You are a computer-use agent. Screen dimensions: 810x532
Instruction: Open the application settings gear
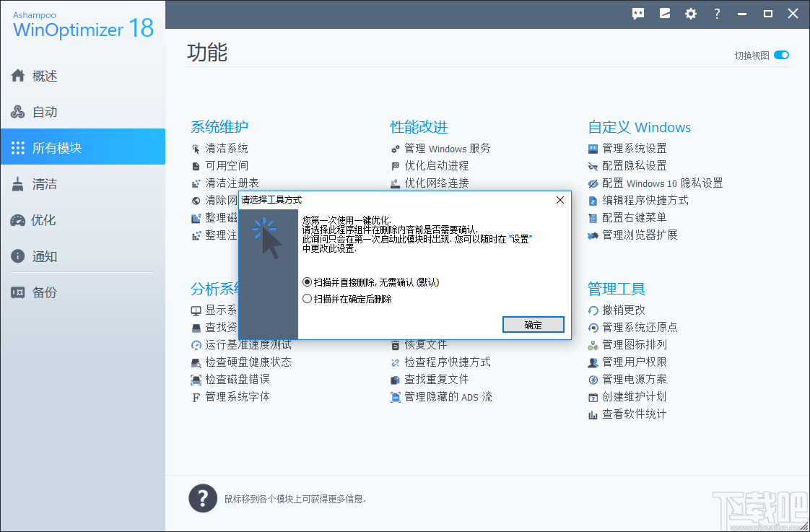691,13
